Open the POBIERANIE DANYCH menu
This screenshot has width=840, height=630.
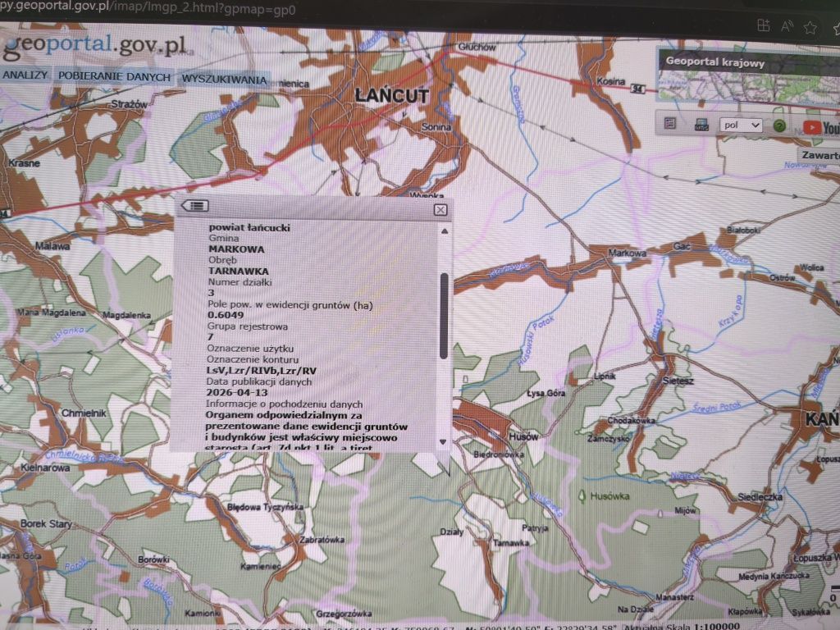pyautogui.click(x=114, y=77)
